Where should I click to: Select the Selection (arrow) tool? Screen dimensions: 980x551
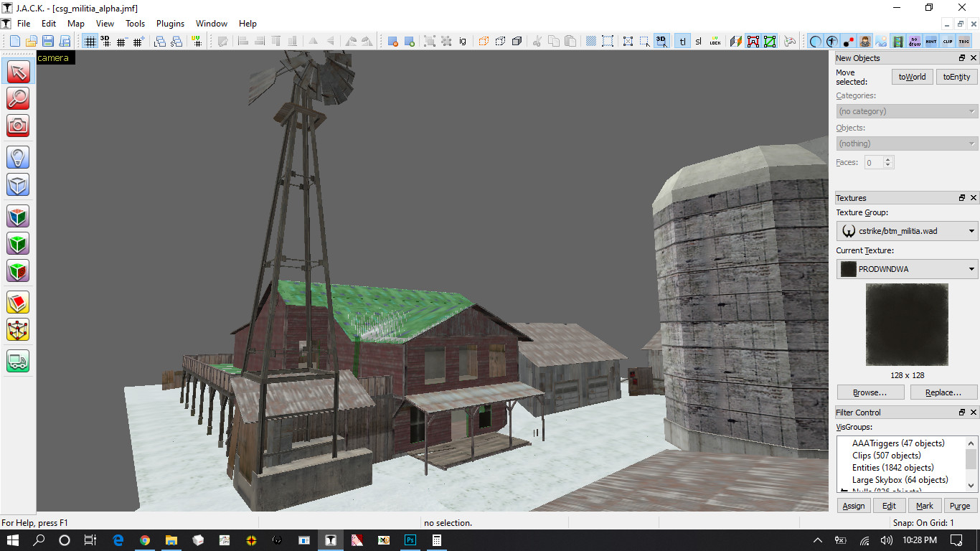click(x=18, y=71)
